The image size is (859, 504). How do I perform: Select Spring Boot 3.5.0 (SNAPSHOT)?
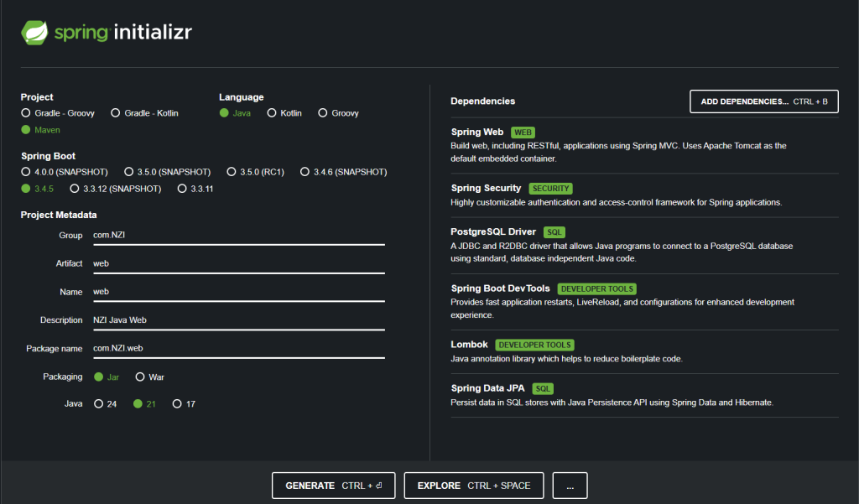click(167, 172)
